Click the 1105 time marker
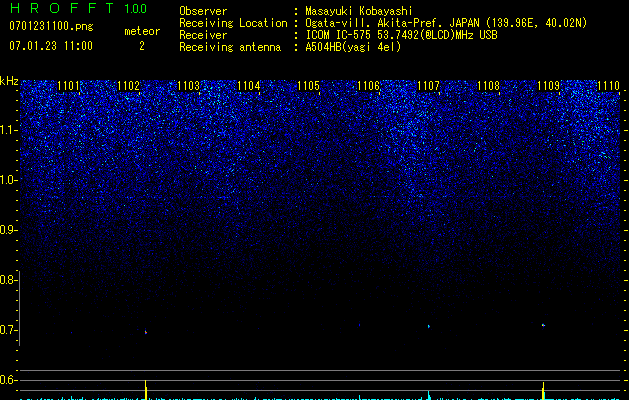 point(308,86)
